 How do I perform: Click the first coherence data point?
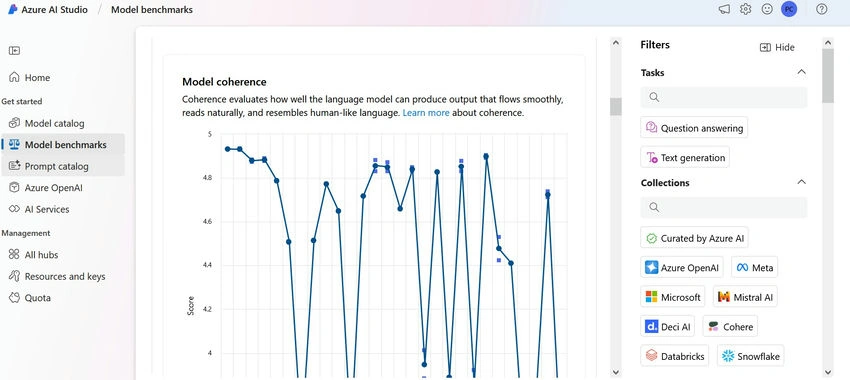click(x=228, y=149)
